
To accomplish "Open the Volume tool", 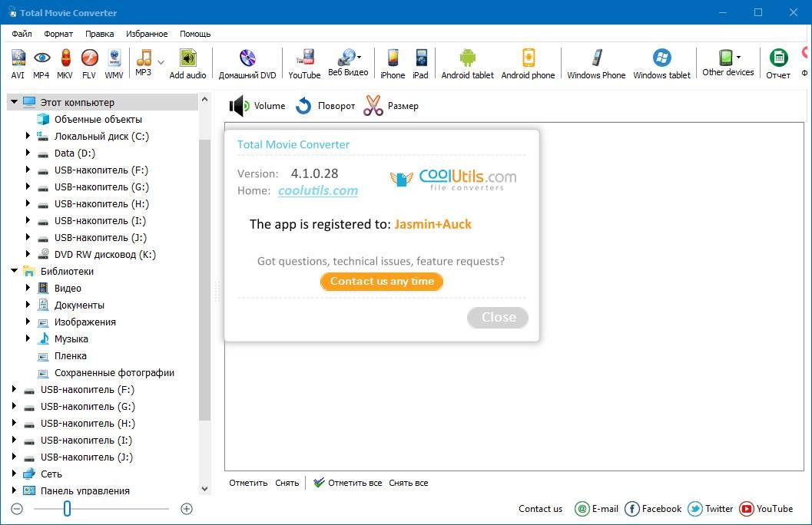I will tap(257, 105).
